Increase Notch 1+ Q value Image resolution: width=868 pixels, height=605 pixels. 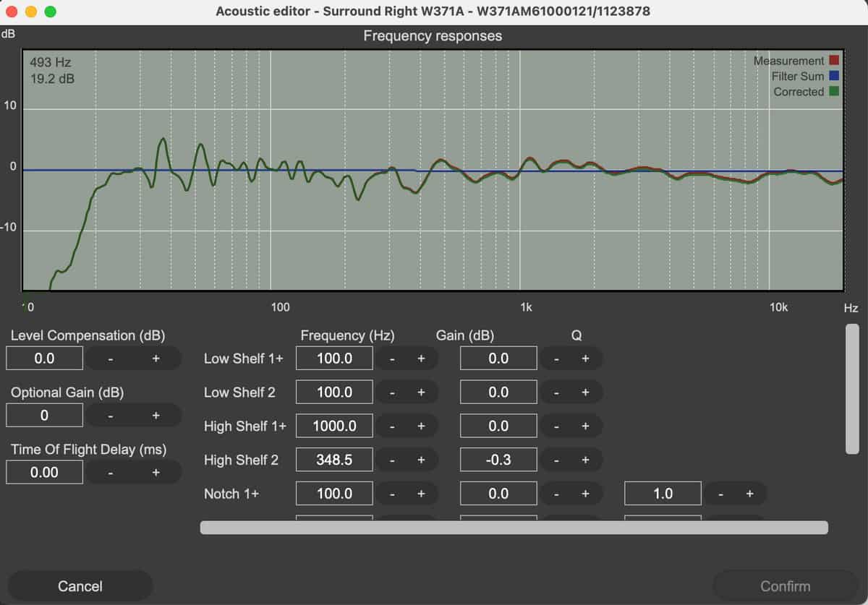[x=749, y=494]
